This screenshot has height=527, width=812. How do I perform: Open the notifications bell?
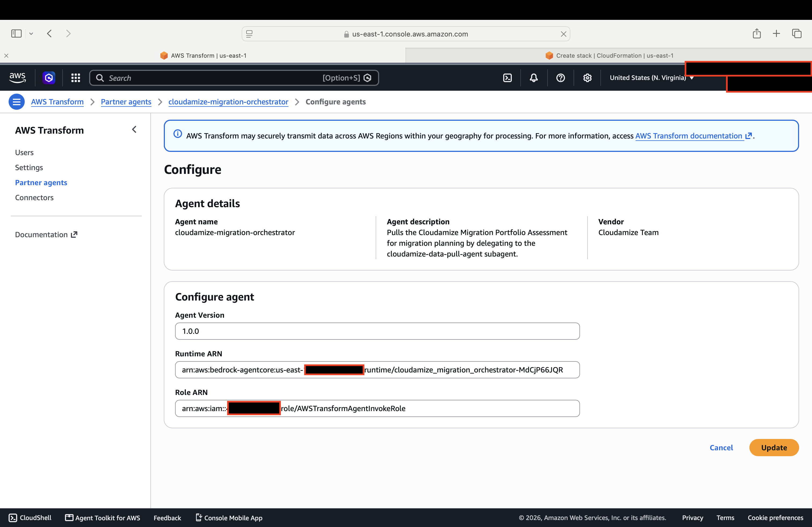tap(534, 78)
